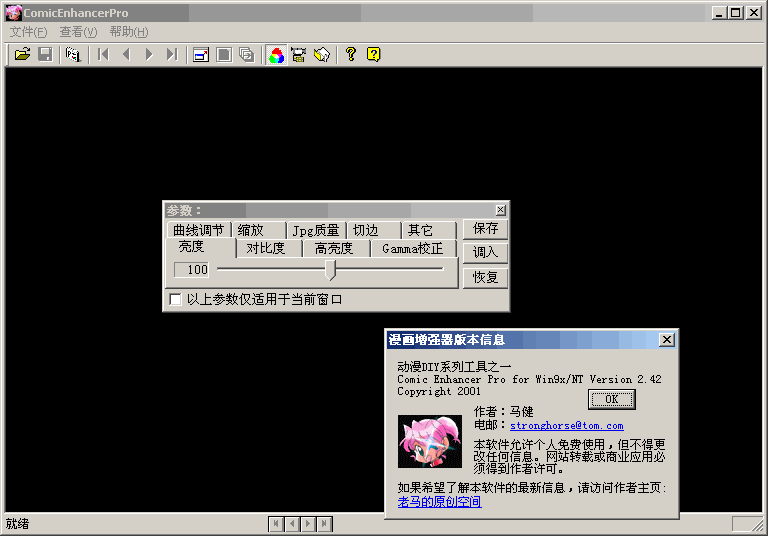Image resolution: width=768 pixels, height=536 pixels.
Task: Open the 文件(F) menu
Action: (x=28, y=32)
